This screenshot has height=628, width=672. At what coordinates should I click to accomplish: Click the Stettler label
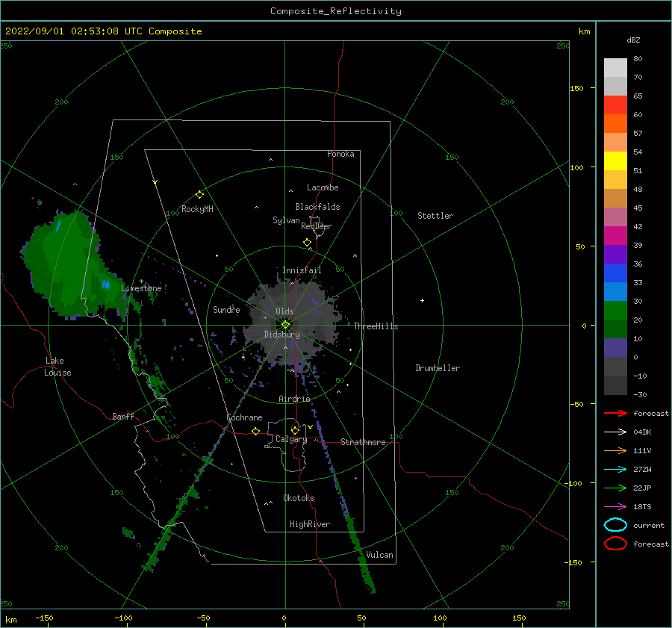pos(435,216)
